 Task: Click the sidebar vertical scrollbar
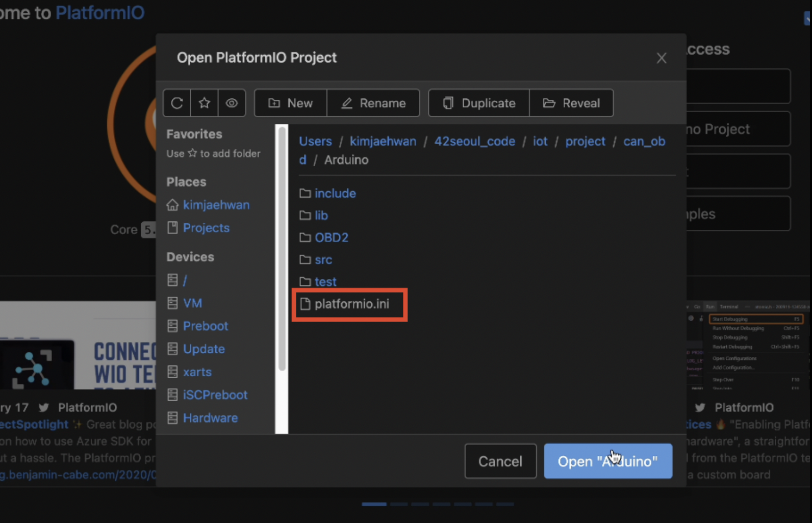click(282, 250)
